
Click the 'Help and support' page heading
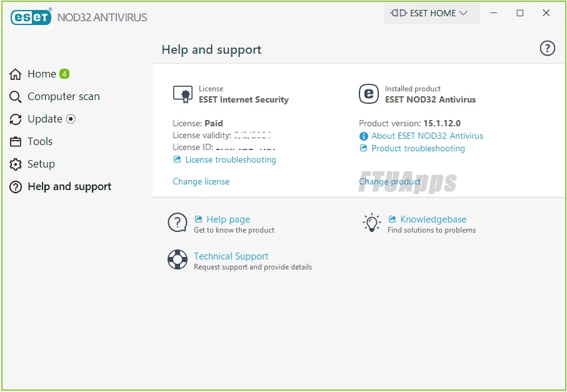point(211,49)
